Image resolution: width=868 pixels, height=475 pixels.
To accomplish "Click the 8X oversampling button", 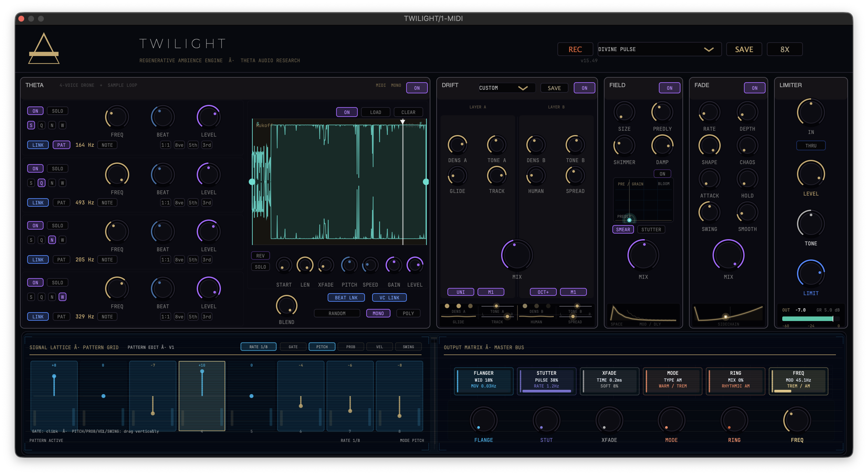I will tap(785, 49).
